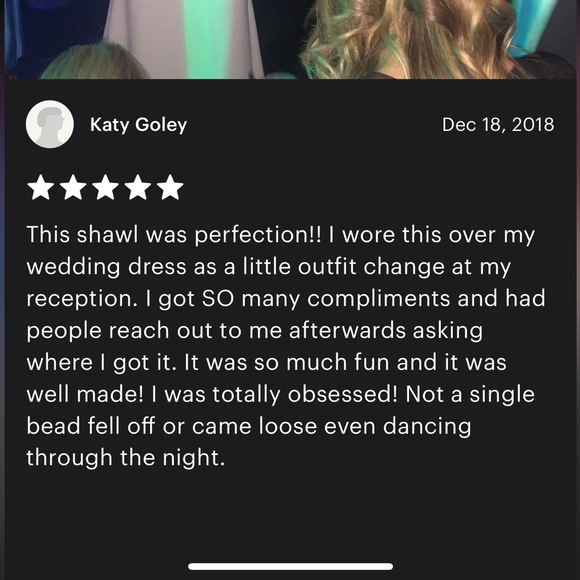
Task: Click the line "people reach out to me afterwards asking"
Action: point(254,331)
